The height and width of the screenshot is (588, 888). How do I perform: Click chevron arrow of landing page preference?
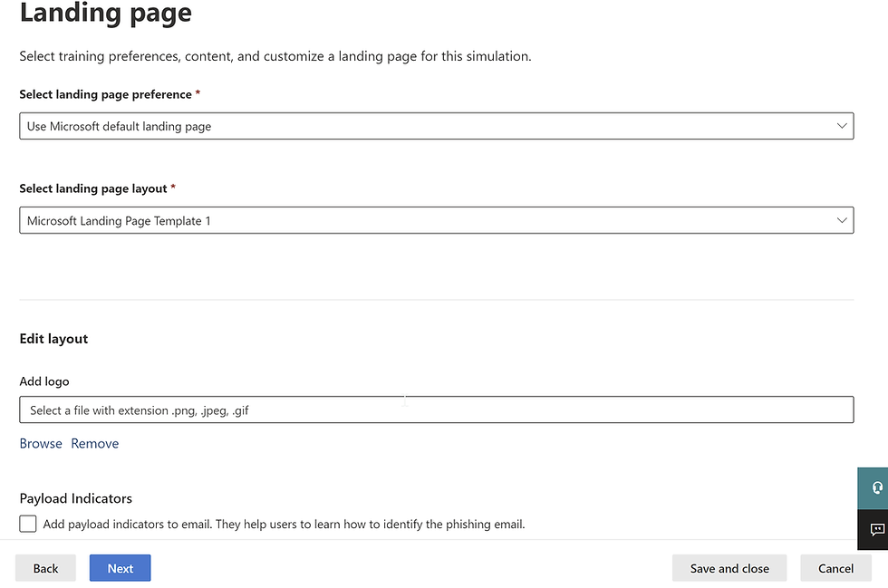coord(842,126)
